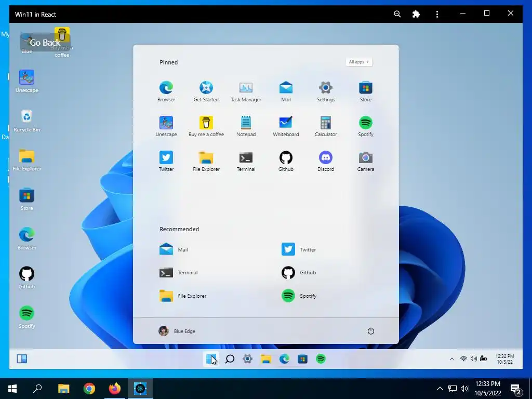Open recommended Github item
The width and height of the screenshot is (532, 399).
click(299, 272)
